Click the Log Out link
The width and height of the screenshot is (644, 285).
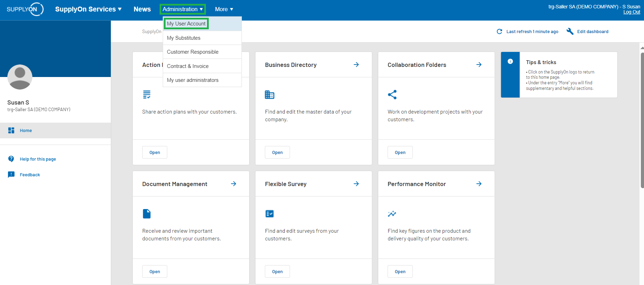click(x=631, y=12)
